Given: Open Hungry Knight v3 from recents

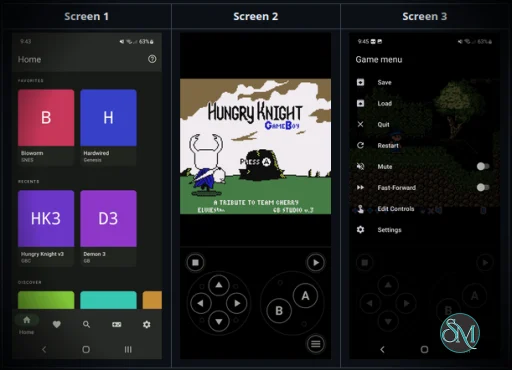Looking at the screenshot, I should point(46,228).
